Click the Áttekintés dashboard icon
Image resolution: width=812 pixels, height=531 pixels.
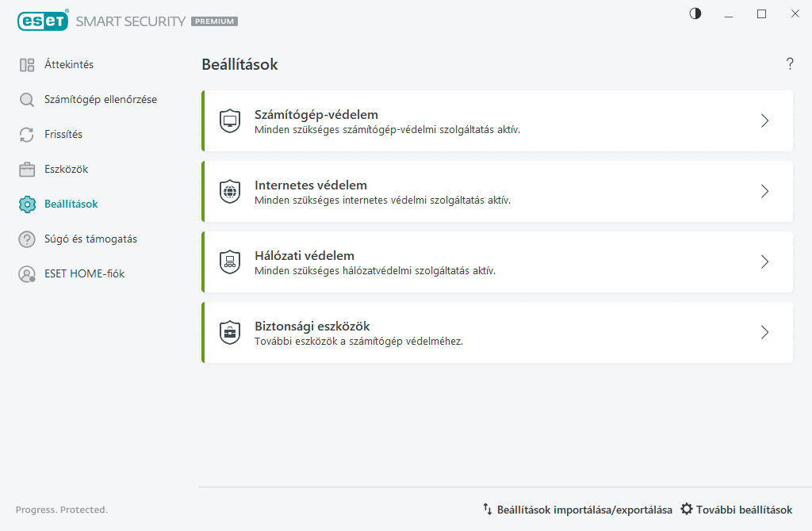[27, 65]
